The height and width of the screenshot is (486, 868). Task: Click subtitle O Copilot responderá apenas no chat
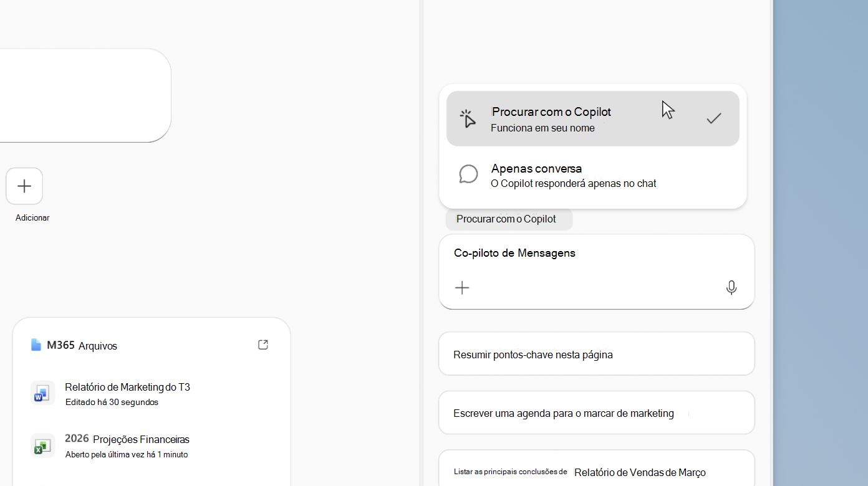(574, 183)
